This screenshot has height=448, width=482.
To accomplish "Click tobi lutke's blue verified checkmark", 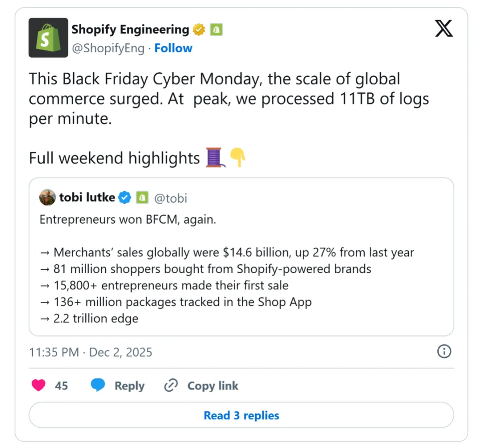I will (x=125, y=197).
